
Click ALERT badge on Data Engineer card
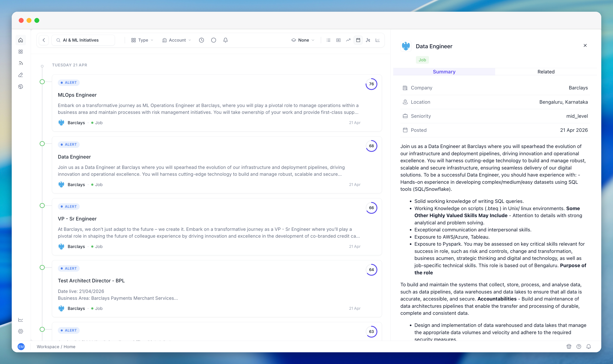(69, 145)
